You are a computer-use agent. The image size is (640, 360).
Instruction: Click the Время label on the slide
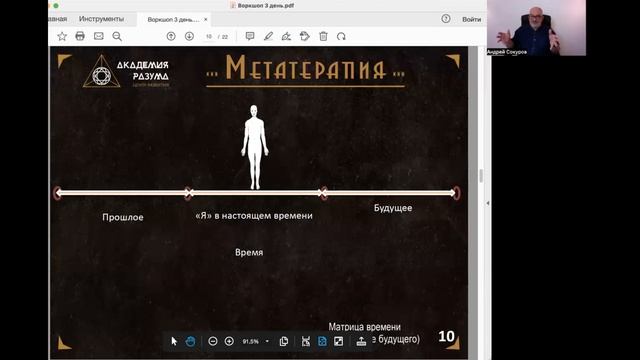tap(249, 252)
